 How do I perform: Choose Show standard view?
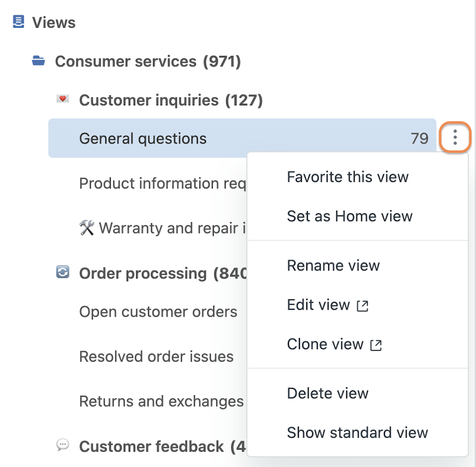(358, 433)
